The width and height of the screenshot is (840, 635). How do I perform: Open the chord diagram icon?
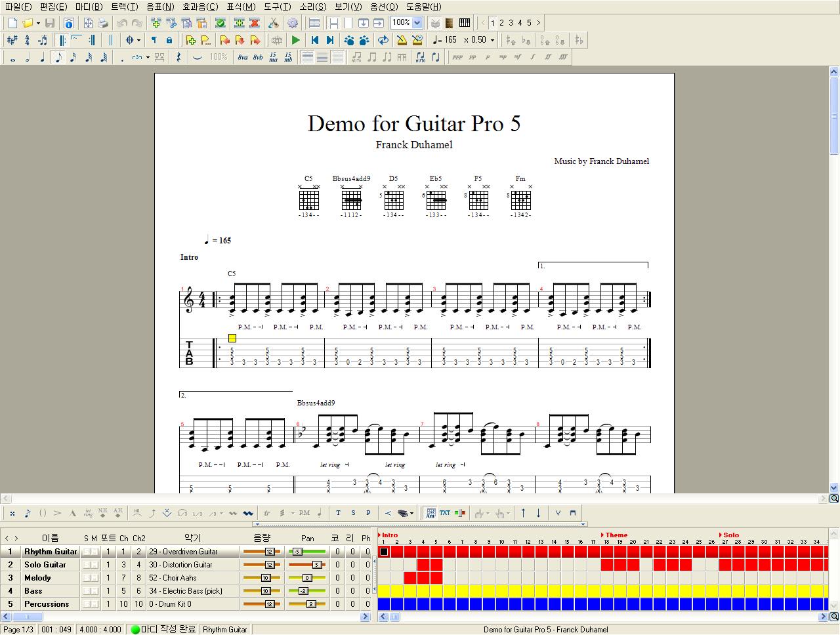point(430,513)
